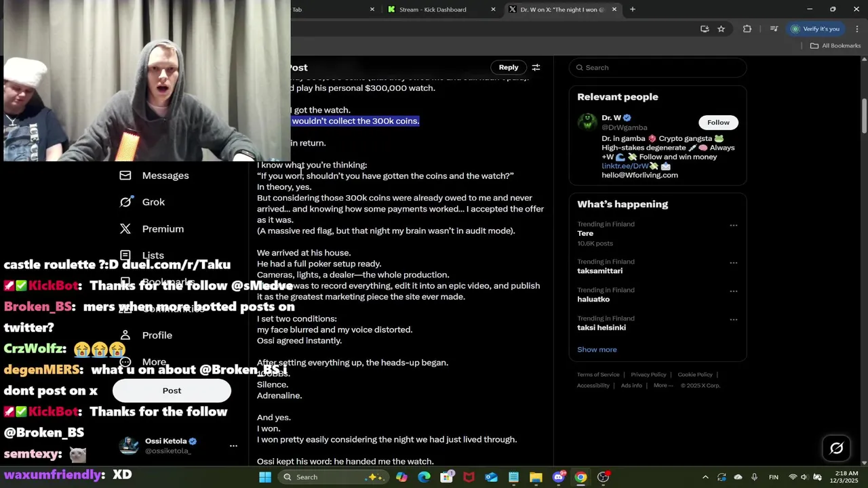Open the Chrome three-dot menu

(857, 28)
